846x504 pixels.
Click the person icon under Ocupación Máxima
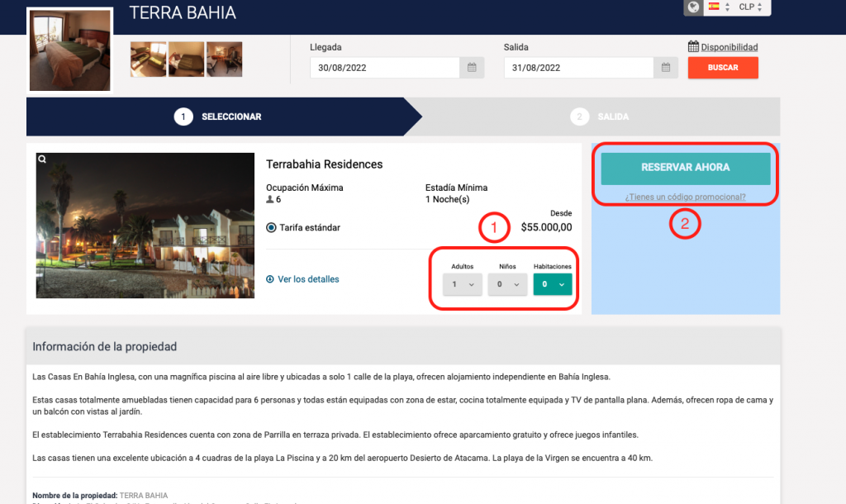click(x=269, y=200)
